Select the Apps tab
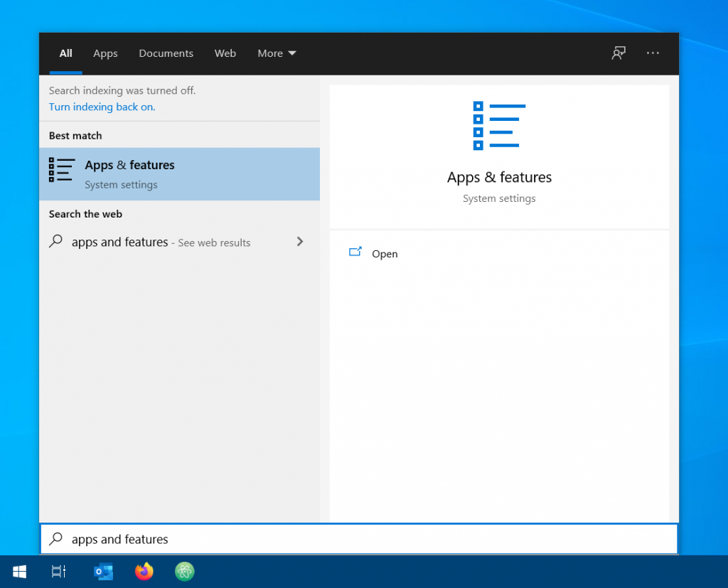 tap(105, 53)
